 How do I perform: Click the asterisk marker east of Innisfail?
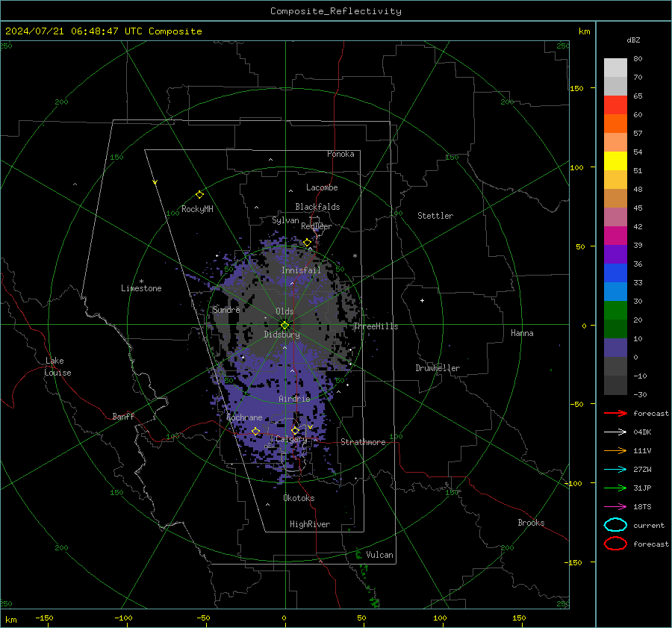click(355, 256)
